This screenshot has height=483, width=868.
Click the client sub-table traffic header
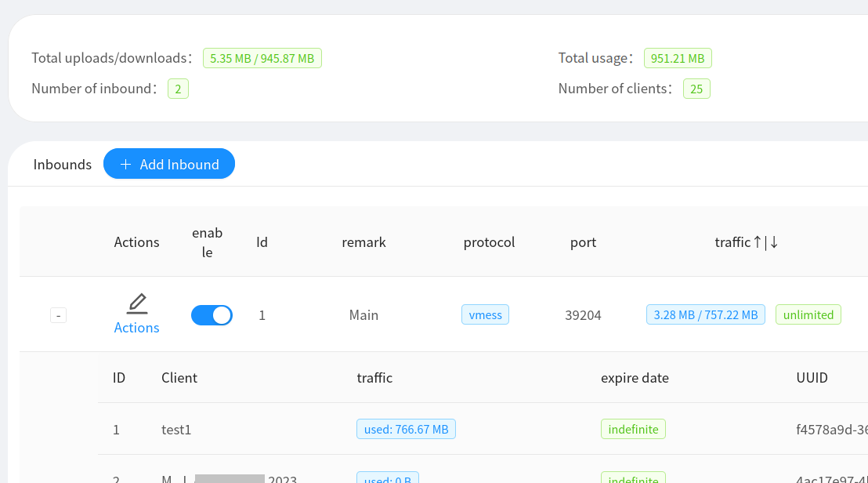(x=374, y=378)
